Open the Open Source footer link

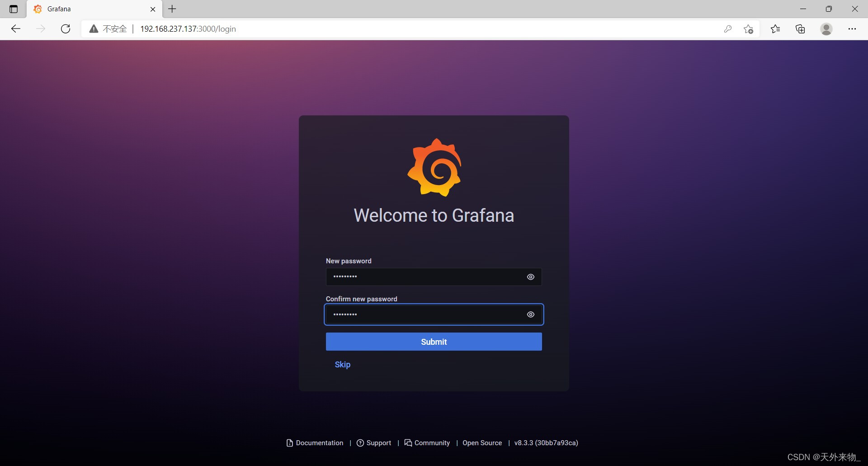482,443
